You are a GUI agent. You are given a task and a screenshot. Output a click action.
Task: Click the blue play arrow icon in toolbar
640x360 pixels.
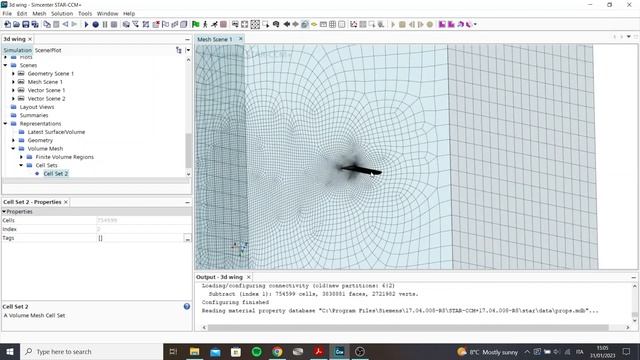pos(86,24)
